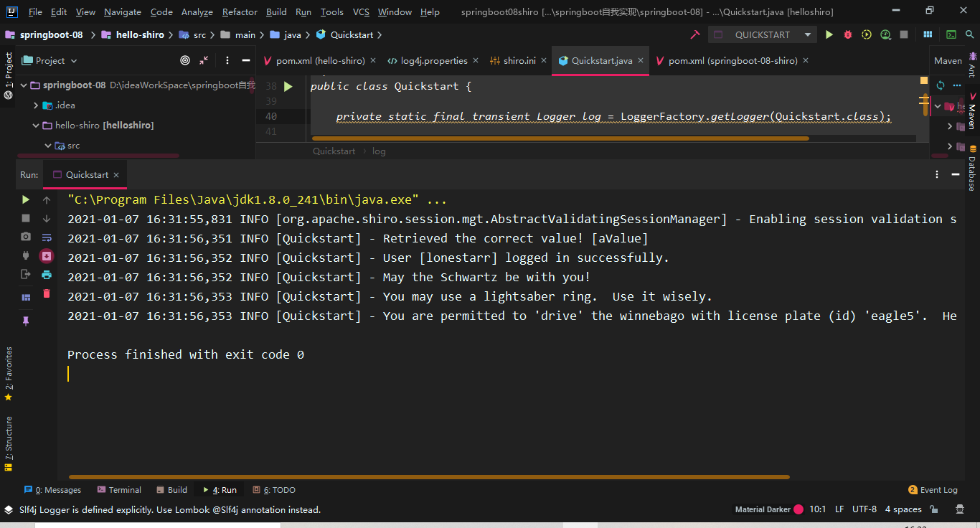
Task: Open the Run panel three-dot options
Action: click(x=937, y=174)
